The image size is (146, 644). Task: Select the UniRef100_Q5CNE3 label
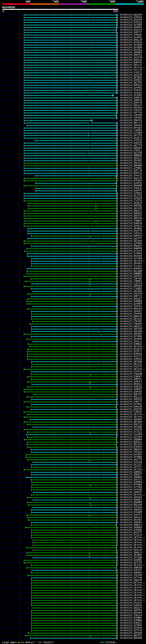131,161
